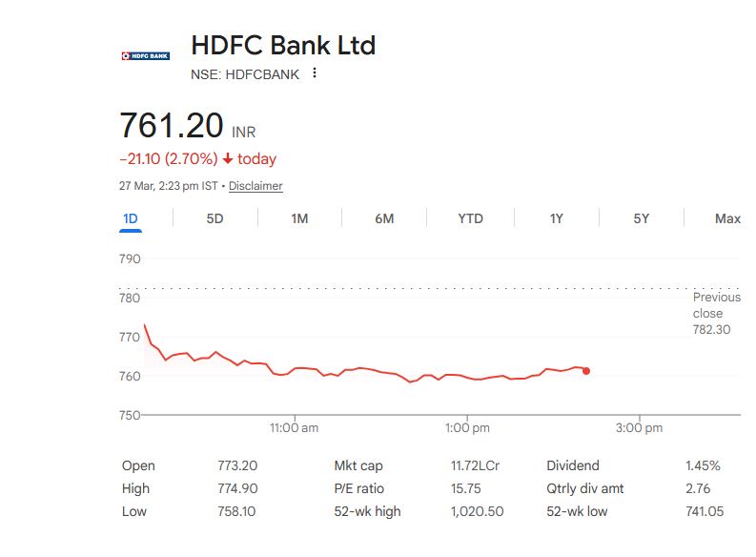Select the 1D time range tab
Viewport: 756px width, 557px height.
[x=131, y=218]
